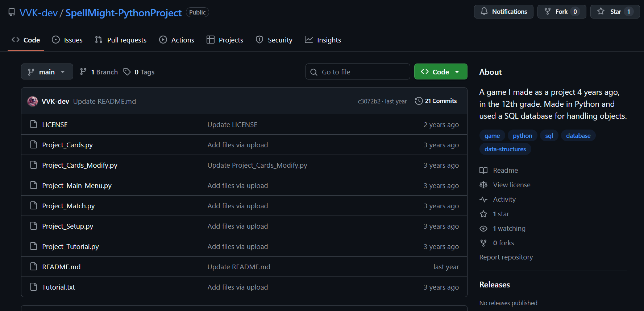Click the 0 Tags link

(x=139, y=72)
